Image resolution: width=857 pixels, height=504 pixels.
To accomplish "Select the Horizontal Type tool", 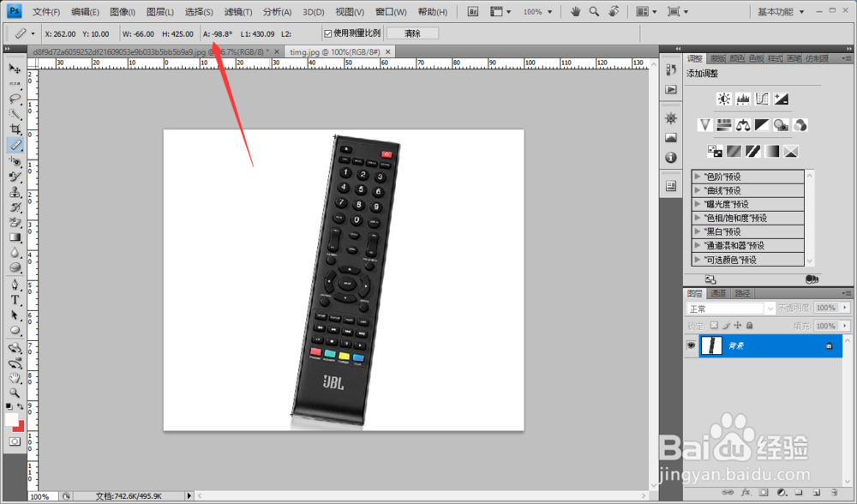I will [x=15, y=300].
